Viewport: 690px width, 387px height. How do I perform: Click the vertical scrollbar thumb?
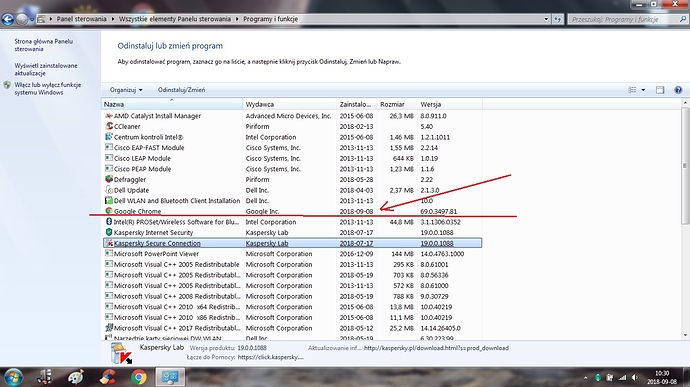click(x=685, y=166)
